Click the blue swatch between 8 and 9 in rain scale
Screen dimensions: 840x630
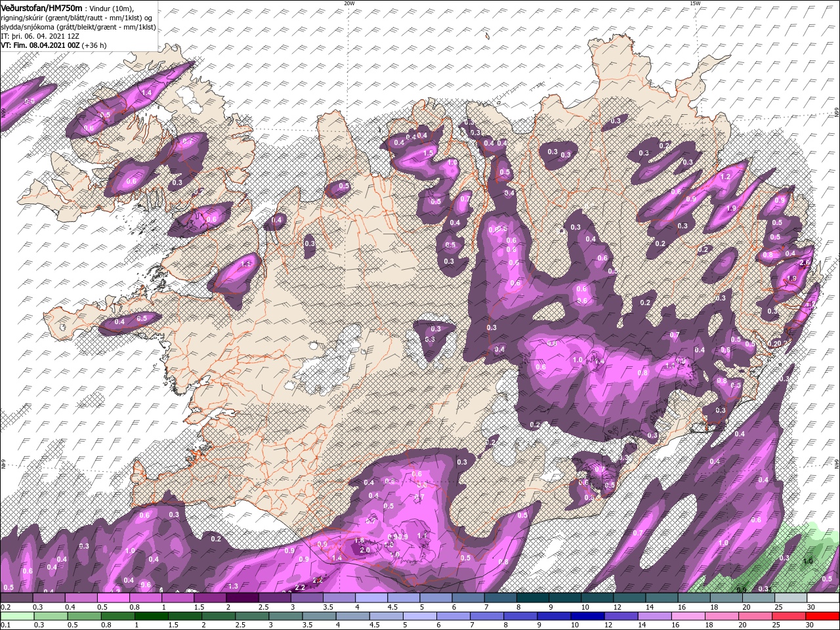[520, 616]
